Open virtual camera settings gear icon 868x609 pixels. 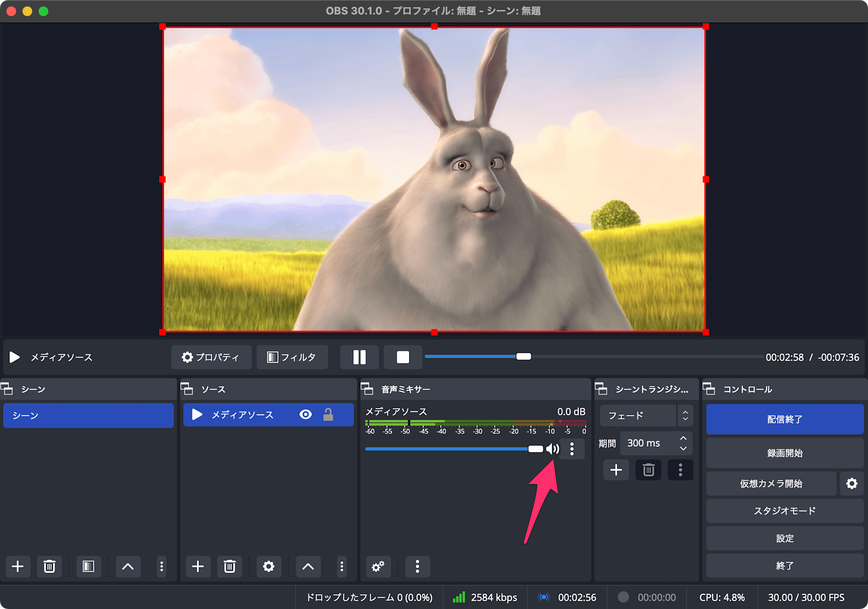pos(852,484)
